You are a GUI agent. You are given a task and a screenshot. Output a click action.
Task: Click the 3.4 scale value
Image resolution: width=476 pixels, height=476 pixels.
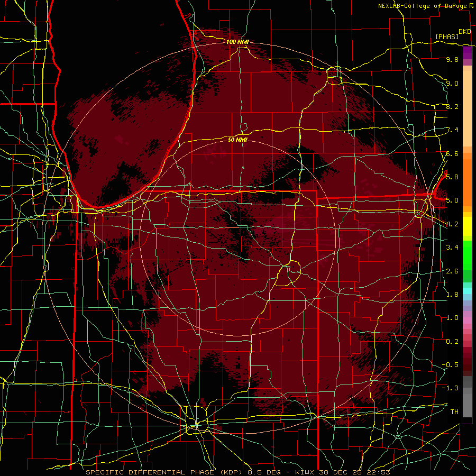[x=452, y=248]
